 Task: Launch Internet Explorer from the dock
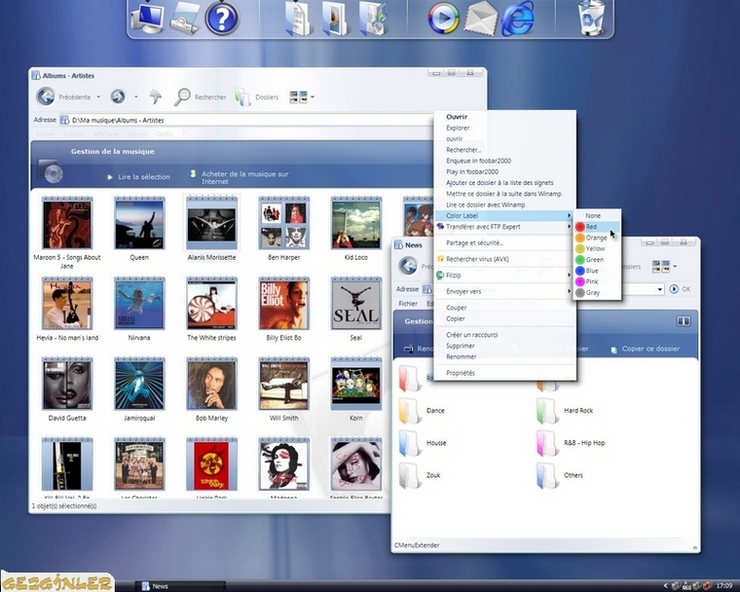click(517, 19)
